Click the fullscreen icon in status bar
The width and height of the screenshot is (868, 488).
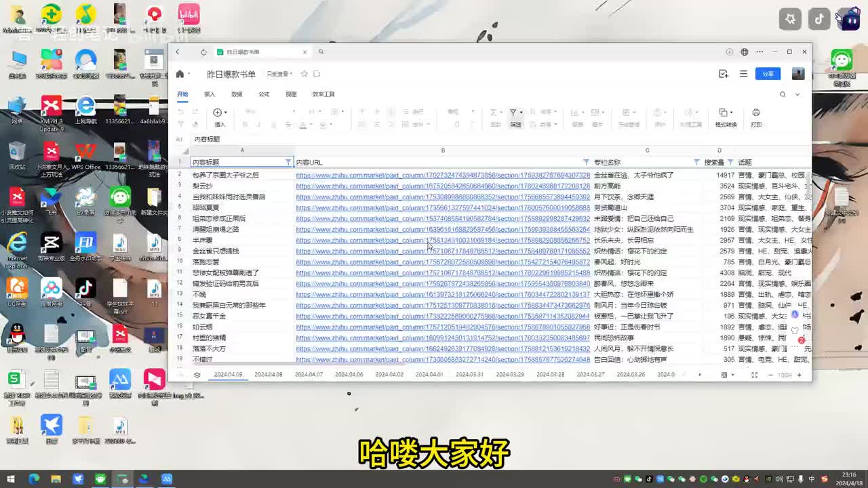pos(754,375)
